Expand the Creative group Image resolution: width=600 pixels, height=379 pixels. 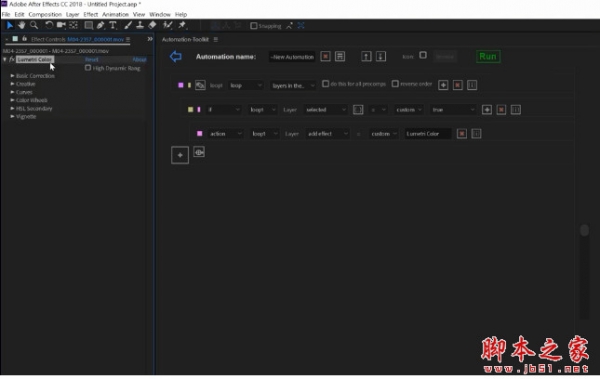(x=12, y=84)
